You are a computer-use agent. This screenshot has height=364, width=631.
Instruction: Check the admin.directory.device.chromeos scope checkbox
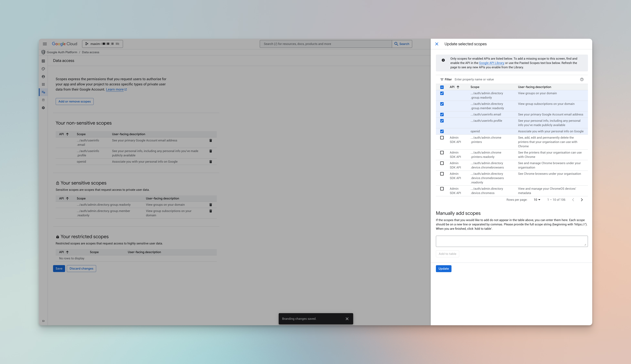(442, 189)
